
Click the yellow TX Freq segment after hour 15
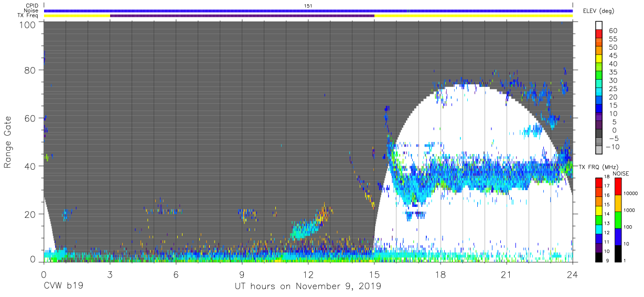pyautogui.click(x=474, y=16)
